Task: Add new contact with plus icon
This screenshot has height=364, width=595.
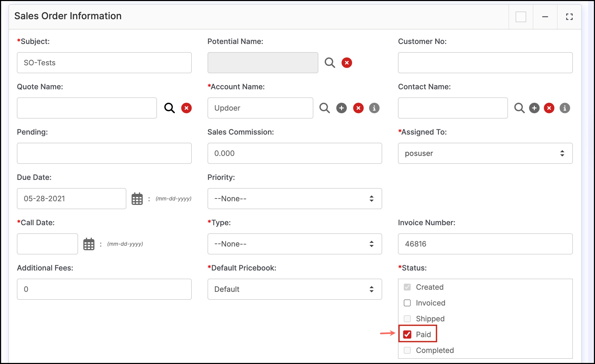Action: pos(534,108)
